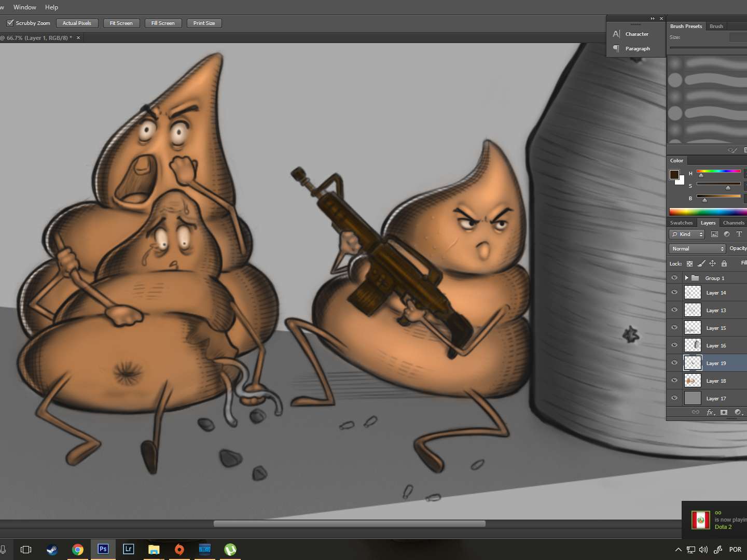Click the horizontal canvas scrollbar
Screen dimensions: 747x560
point(350,524)
